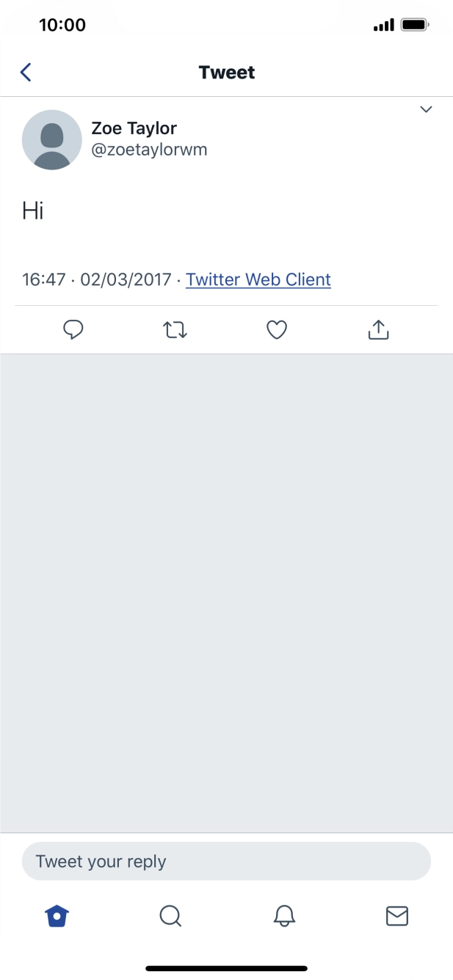This screenshot has height=980, width=453.
Task: Open the Zoe Taylor display name
Action: [x=134, y=128]
